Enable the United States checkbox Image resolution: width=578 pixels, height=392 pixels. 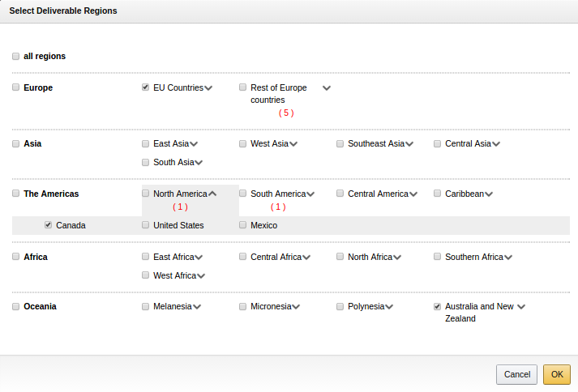coord(146,225)
